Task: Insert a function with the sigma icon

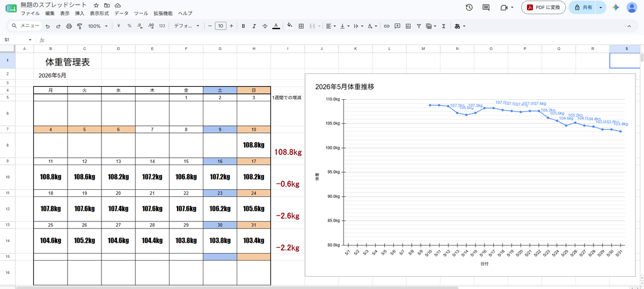Action: (x=444, y=26)
